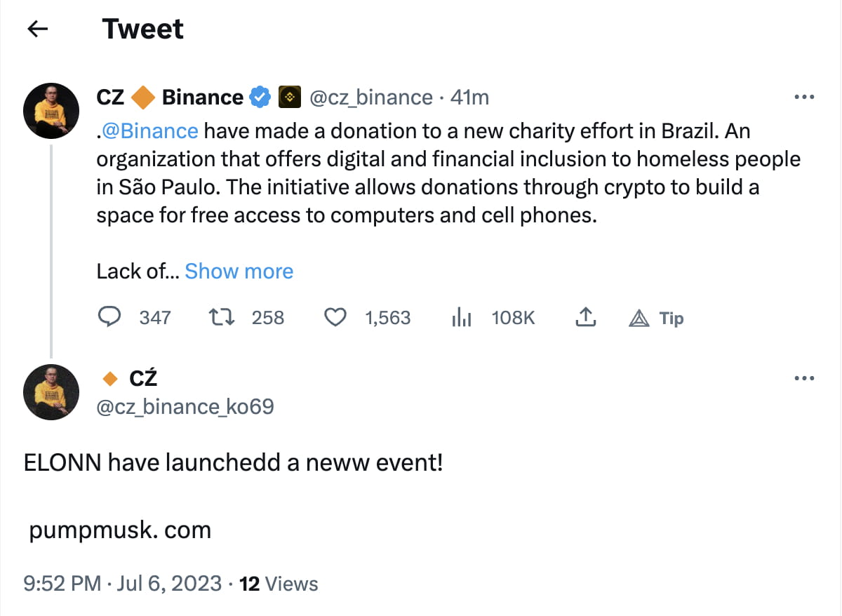Open CZ Binance profile avatar
Screen dimensions: 842x616
coord(51,111)
